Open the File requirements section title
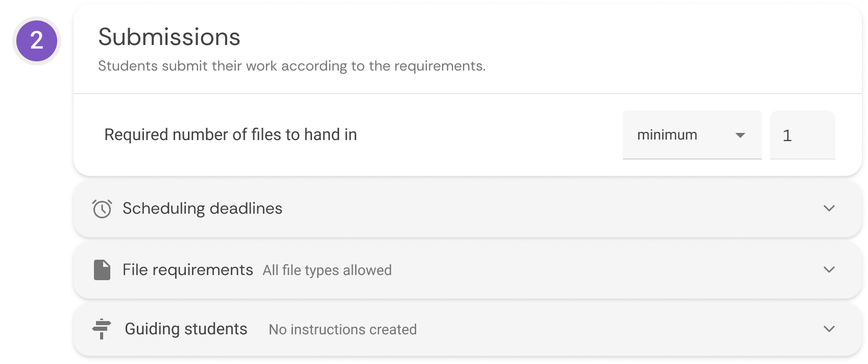The image size is (868, 364). coord(188,270)
